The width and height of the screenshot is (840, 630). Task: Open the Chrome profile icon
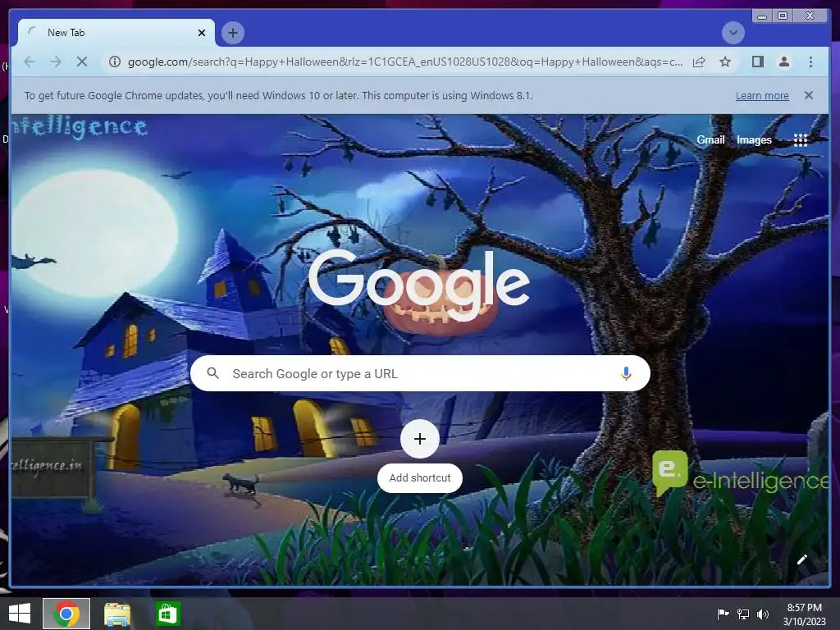pyautogui.click(x=783, y=62)
